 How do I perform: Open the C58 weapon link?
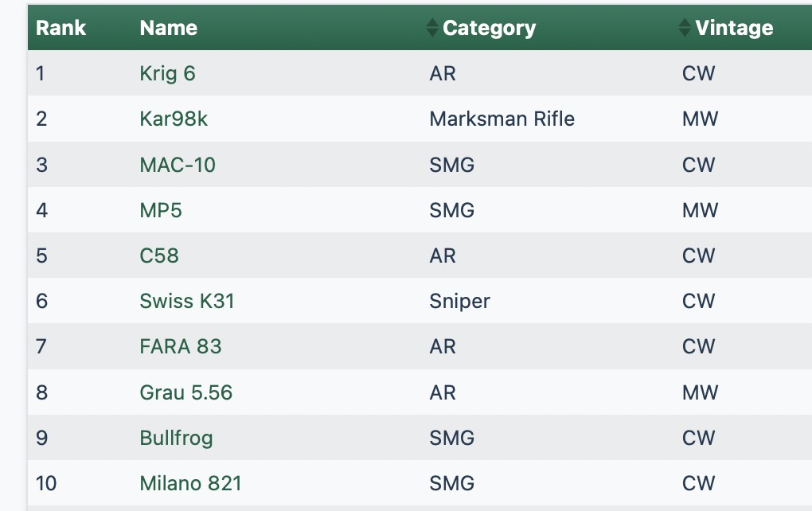(159, 255)
